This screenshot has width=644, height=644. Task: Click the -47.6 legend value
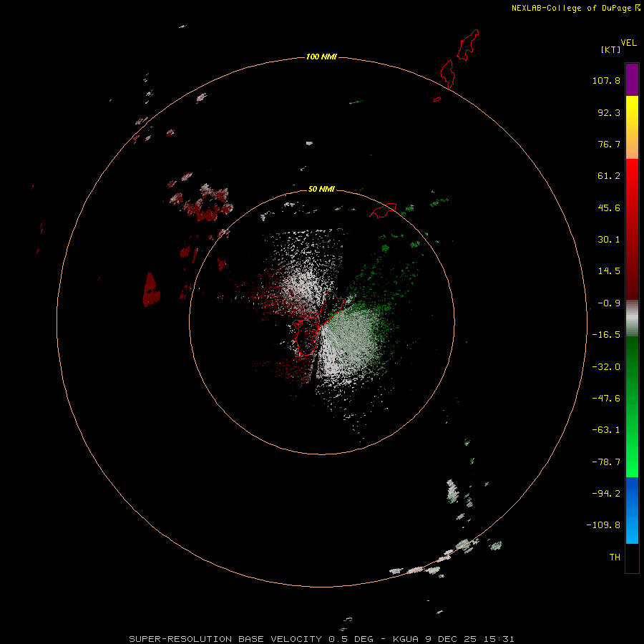(x=606, y=399)
